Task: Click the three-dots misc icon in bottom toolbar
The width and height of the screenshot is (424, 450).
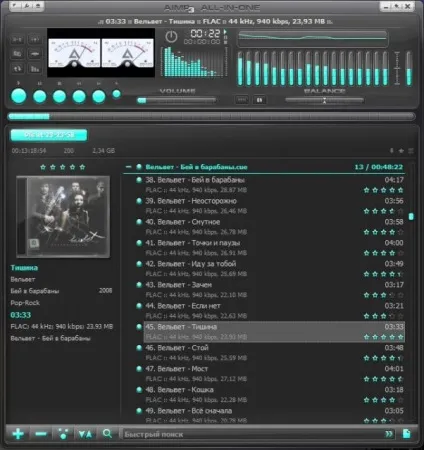Action: pos(63,434)
